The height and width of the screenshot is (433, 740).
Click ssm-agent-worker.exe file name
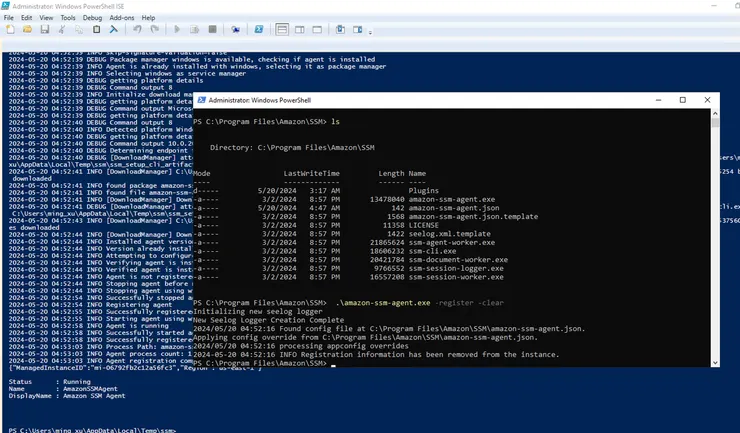click(x=452, y=242)
